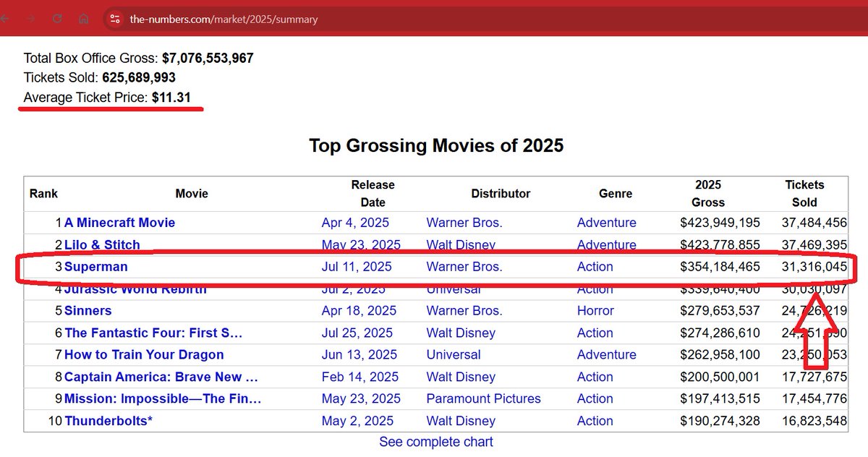Click the 2025 Gross column header
Screen dimensions: 868x457
click(708, 194)
